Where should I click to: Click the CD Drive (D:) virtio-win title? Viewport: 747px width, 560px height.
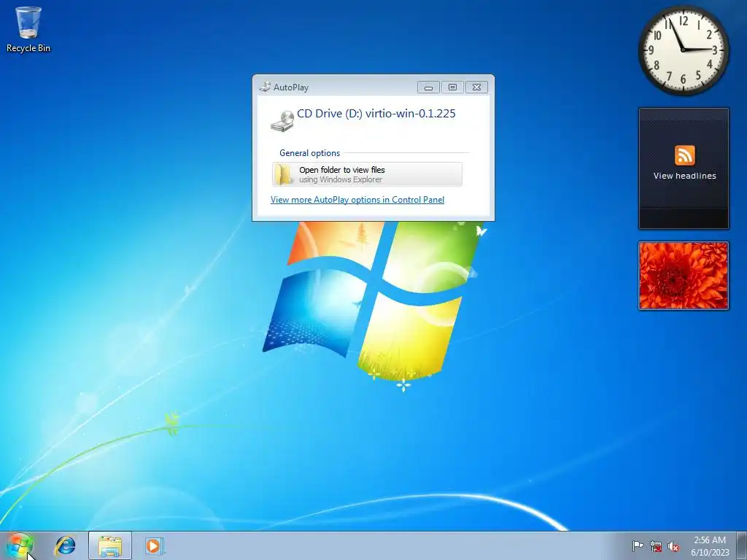376,113
